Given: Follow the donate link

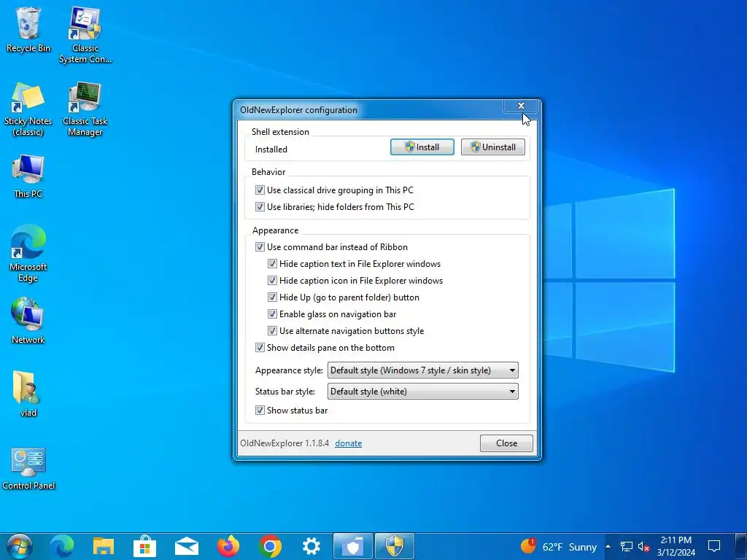Looking at the screenshot, I should (348, 443).
